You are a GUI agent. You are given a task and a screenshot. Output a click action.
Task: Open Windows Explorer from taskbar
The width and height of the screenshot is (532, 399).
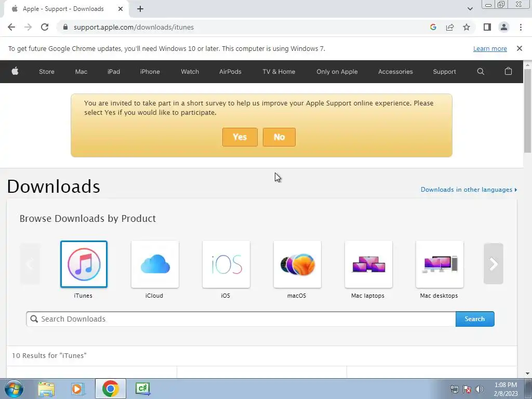tap(46, 389)
